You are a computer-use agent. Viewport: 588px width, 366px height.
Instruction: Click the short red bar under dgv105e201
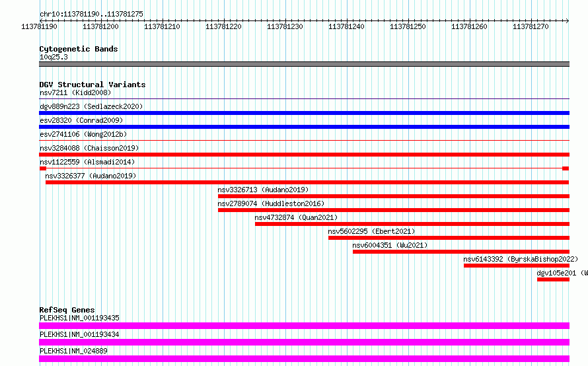coord(553,279)
